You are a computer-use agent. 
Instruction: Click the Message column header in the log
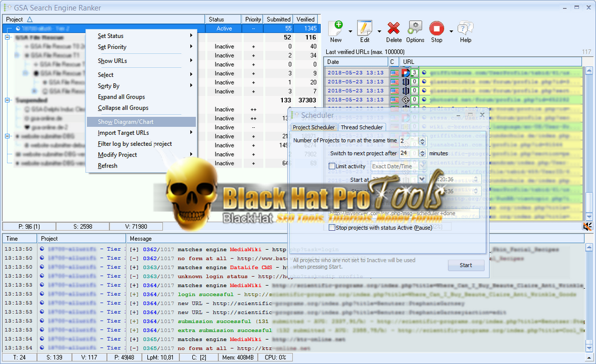pos(355,239)
